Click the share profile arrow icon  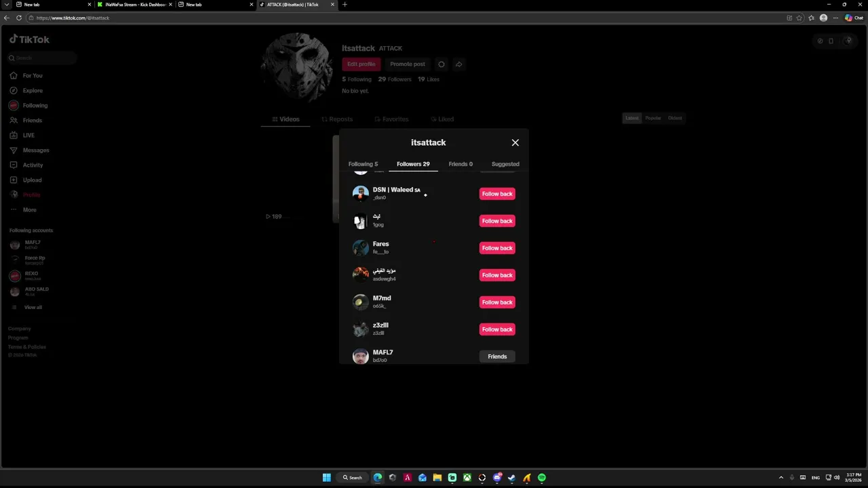click(459, 64)
